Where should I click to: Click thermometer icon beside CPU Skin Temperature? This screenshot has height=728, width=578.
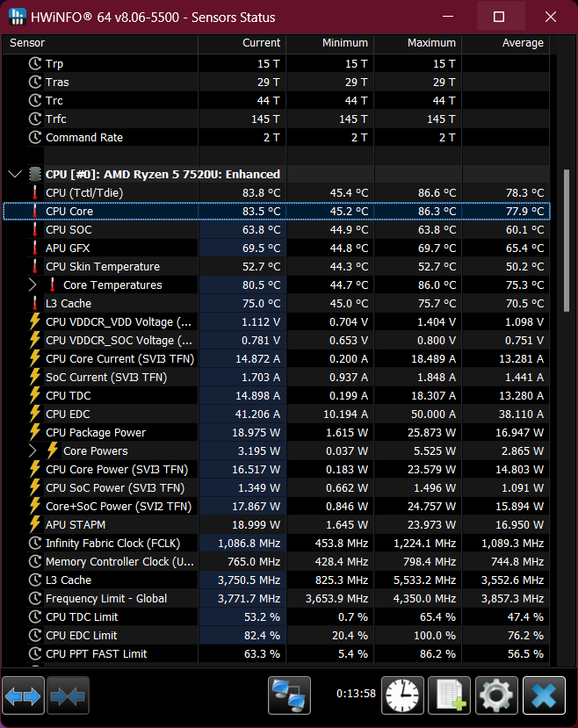click(x=35, y=266)
